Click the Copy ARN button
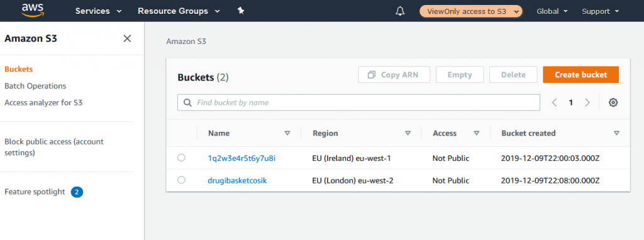This screenshot has height=240, width=644. coord(394,75)
